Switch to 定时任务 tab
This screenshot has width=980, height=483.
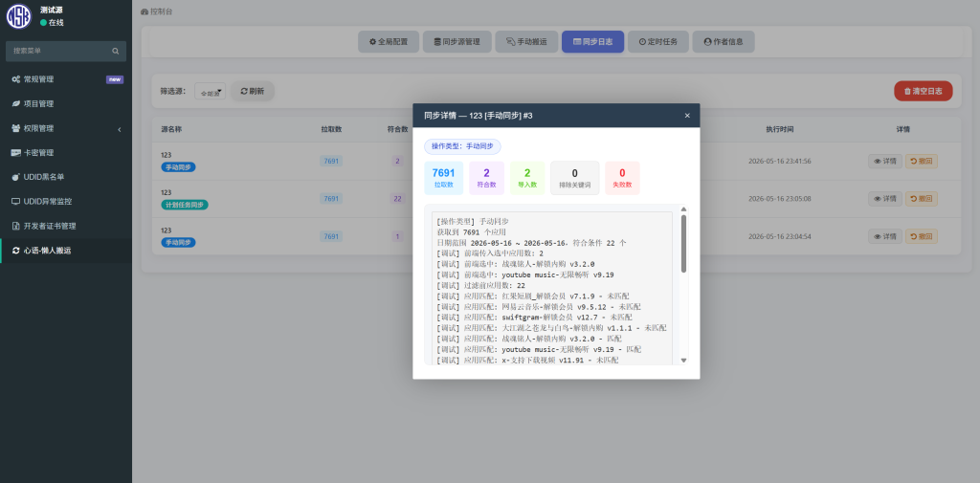(658, 42)
